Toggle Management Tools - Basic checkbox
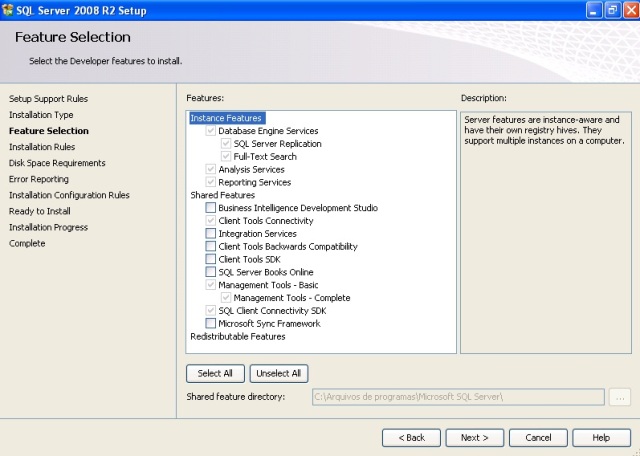Screen dimensions: 640x456 (x=211, y=285)
